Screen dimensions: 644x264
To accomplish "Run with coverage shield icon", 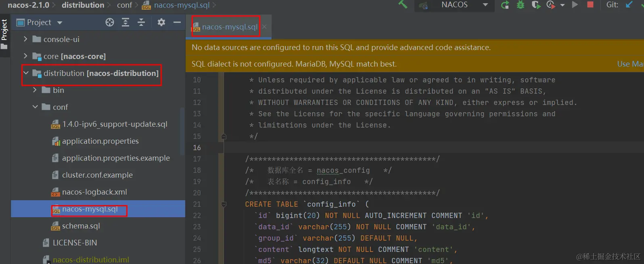I will point(535,5).
